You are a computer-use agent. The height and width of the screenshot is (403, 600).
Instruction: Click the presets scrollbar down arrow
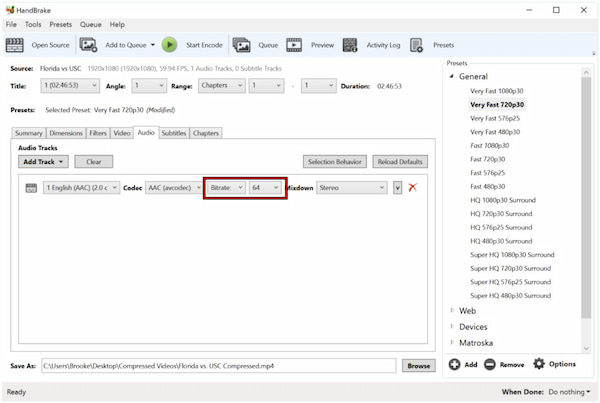(586, 348)
